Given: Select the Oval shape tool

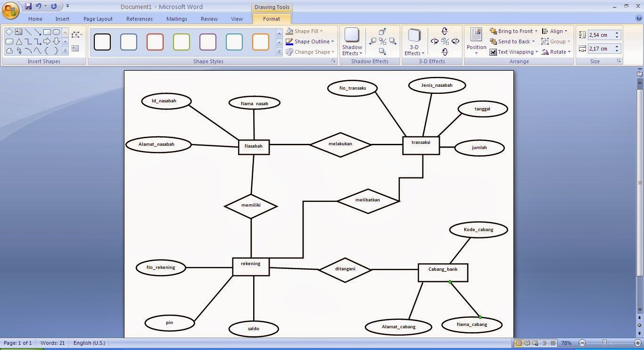Looking at the screenshot, I should point(56,32).
